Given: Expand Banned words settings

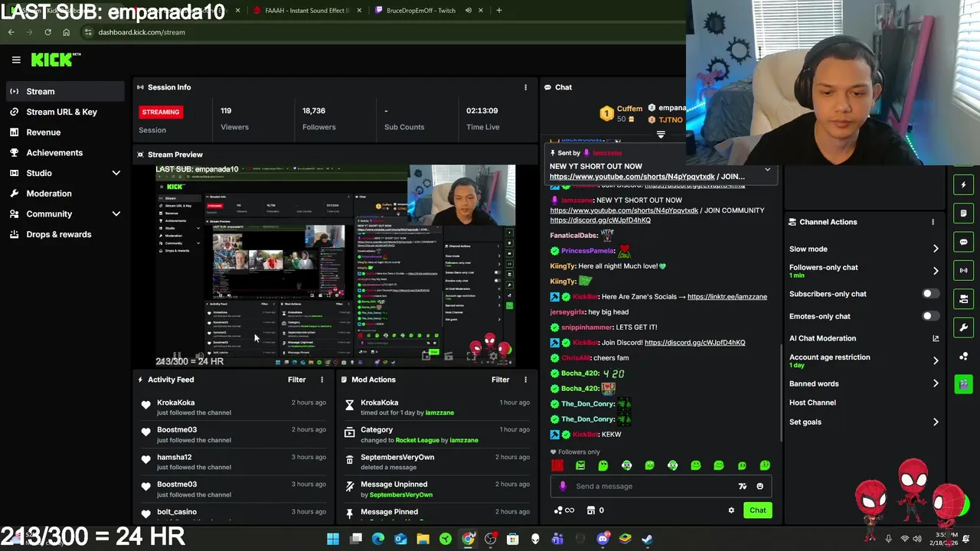Looking at the screenshot, I should 936,383.
